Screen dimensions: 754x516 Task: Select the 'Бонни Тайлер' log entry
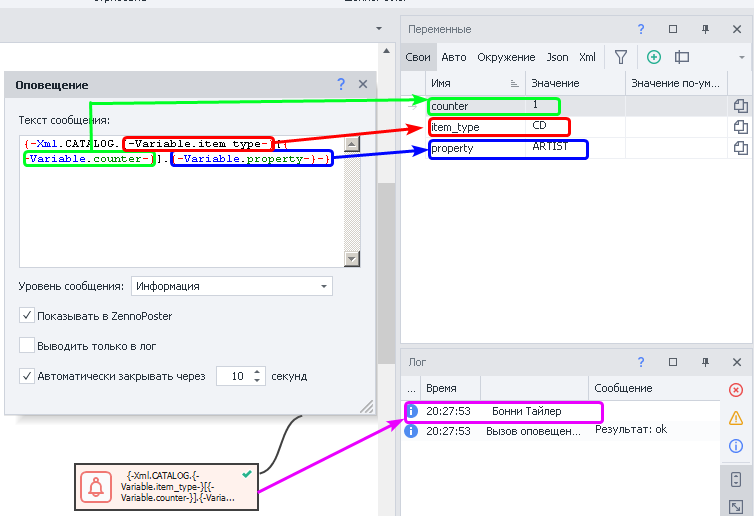(527, 411)
